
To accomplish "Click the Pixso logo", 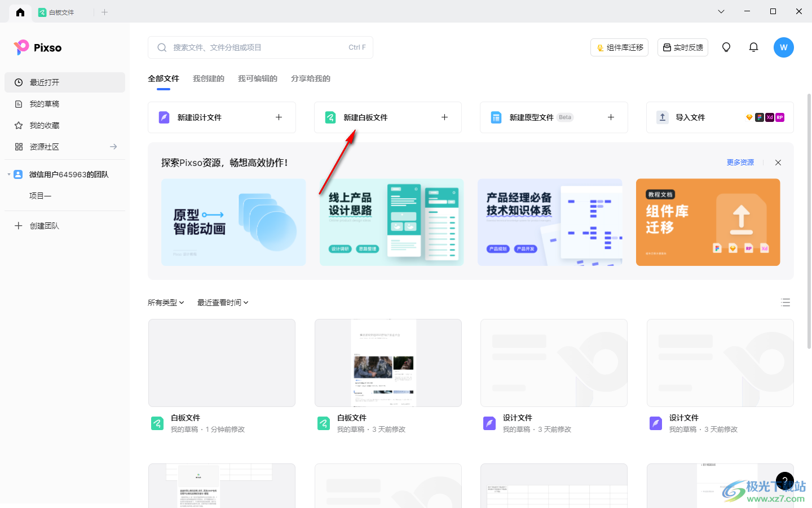I will tap(38, 47).
